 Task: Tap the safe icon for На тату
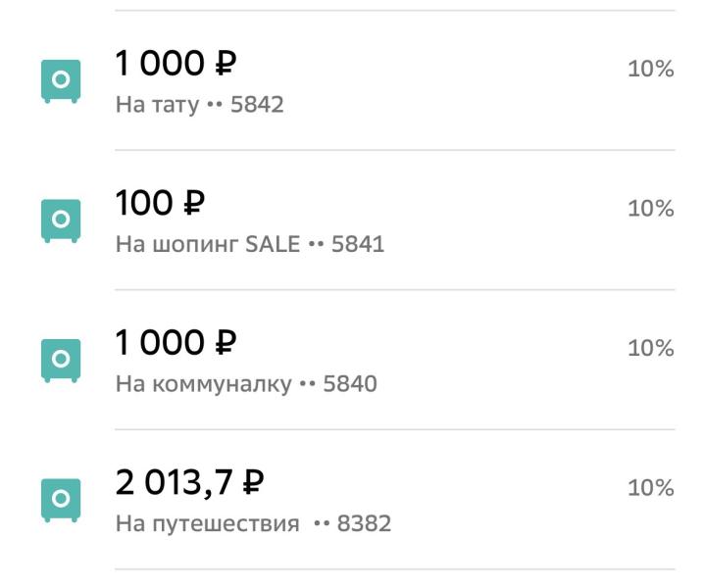60,81
